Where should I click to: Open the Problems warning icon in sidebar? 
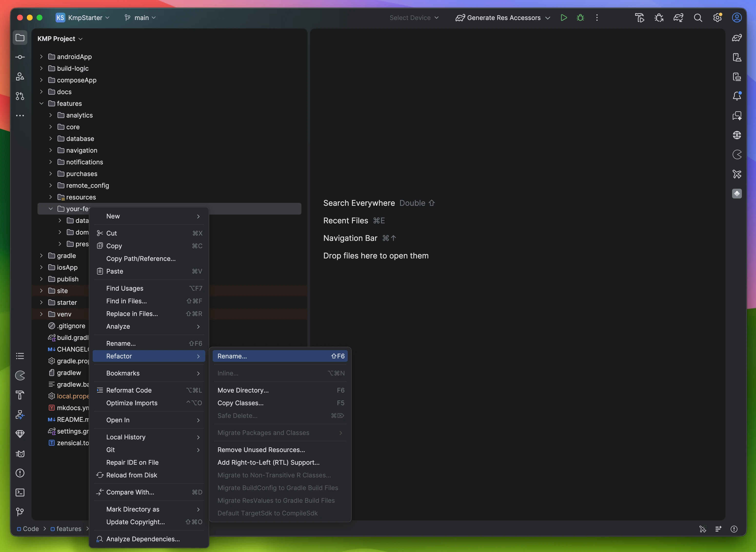pyautogui.click(x=20, y=473)
